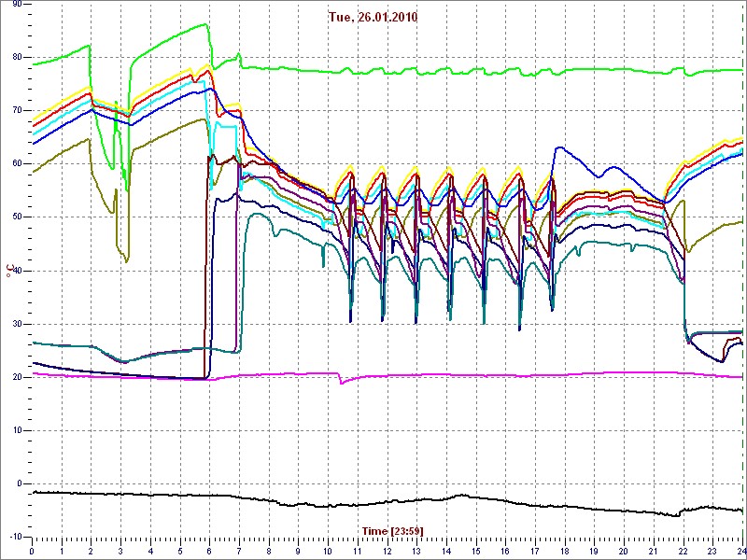Click the chart date title 'Tue, 26.01.2010'
The width and height of the screenshot is (747, 560).
[373, 18]
